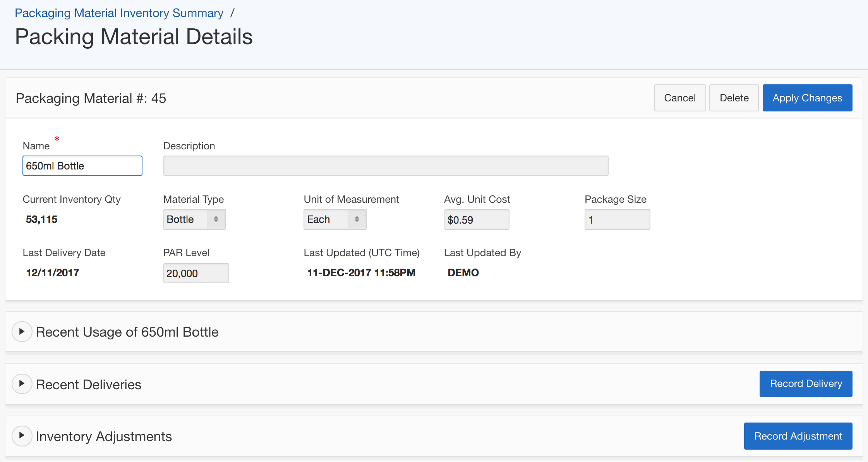Click the Package Size input field
Image resolution: width=868 pixels, height=462 pixels.
pyautogui.click(x=617, y=219)
